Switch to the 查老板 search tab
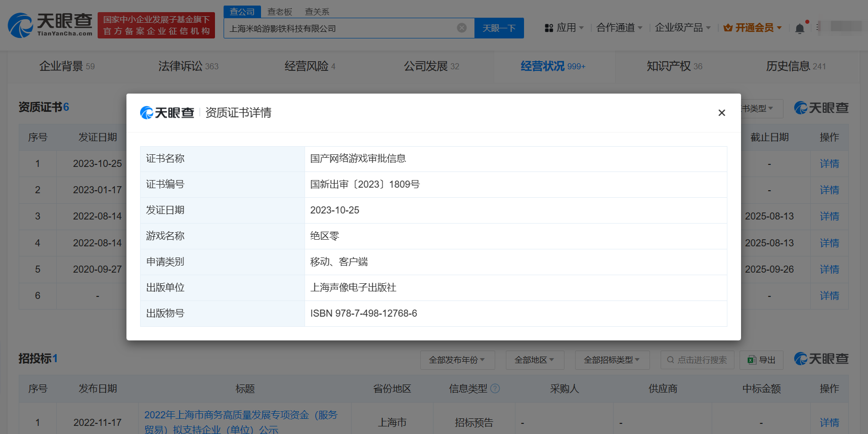This screenshot has width=868, height=434. click(280, 12)
